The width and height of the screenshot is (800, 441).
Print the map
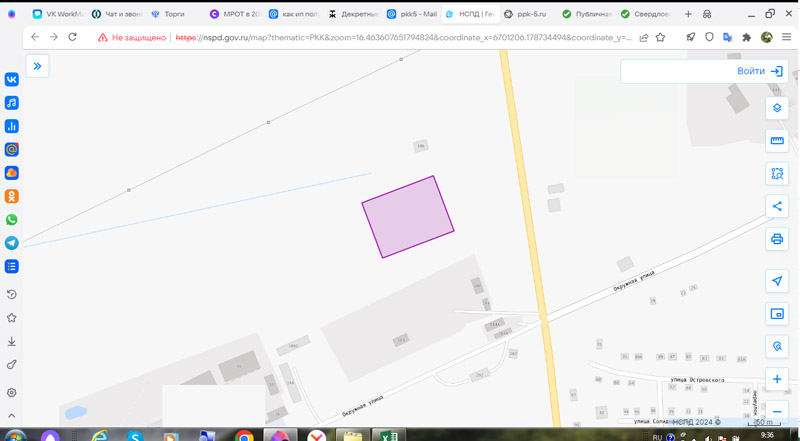pos(777,240)
